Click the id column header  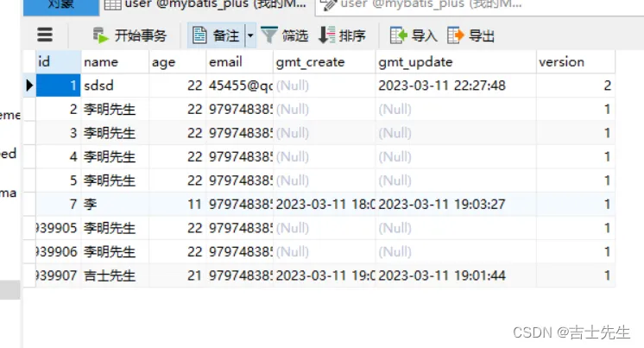(x=59, y=62)
